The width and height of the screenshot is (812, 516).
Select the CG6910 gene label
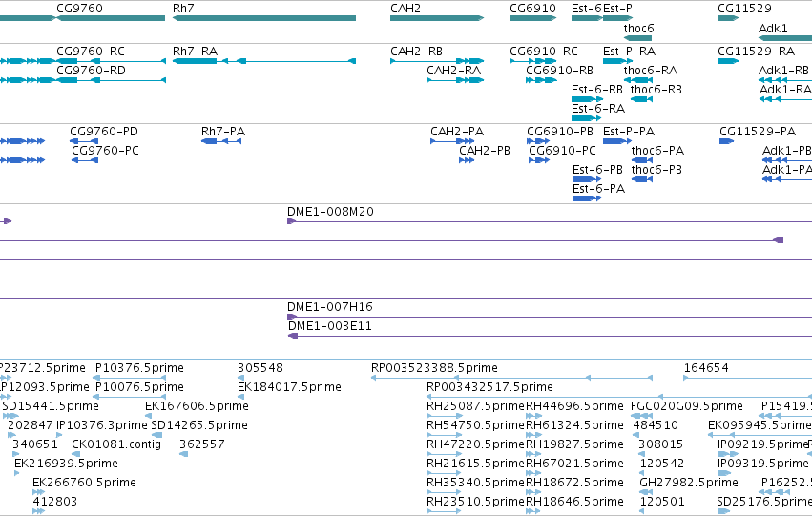tap(532, 9)
